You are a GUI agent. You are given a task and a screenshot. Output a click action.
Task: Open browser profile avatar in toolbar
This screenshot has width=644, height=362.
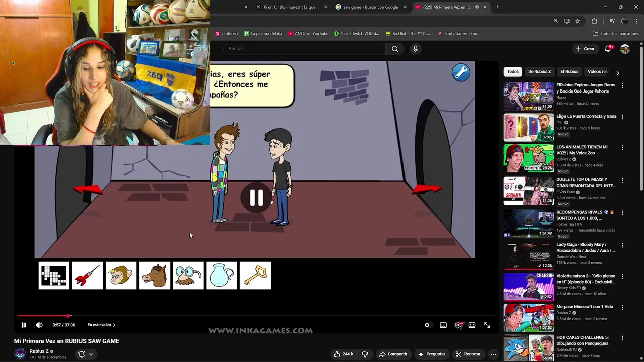(624, 21)
